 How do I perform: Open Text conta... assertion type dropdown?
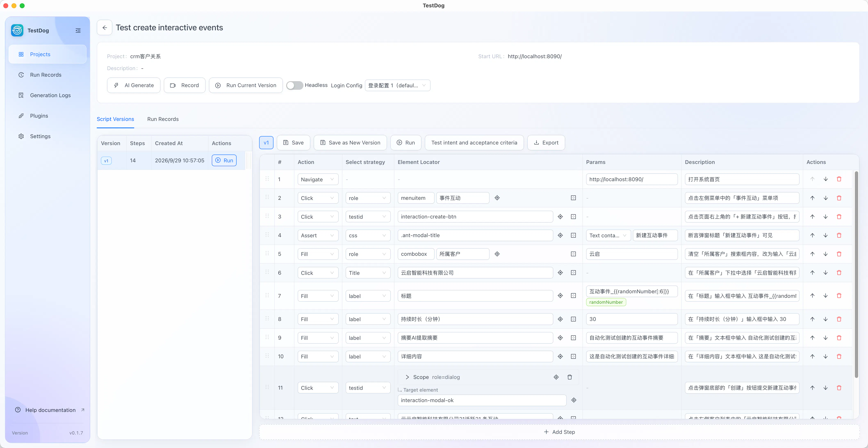click(608, 235)
